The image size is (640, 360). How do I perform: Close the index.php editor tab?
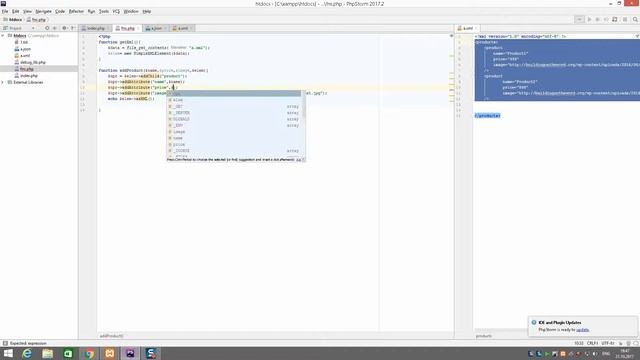pos(108,28)
